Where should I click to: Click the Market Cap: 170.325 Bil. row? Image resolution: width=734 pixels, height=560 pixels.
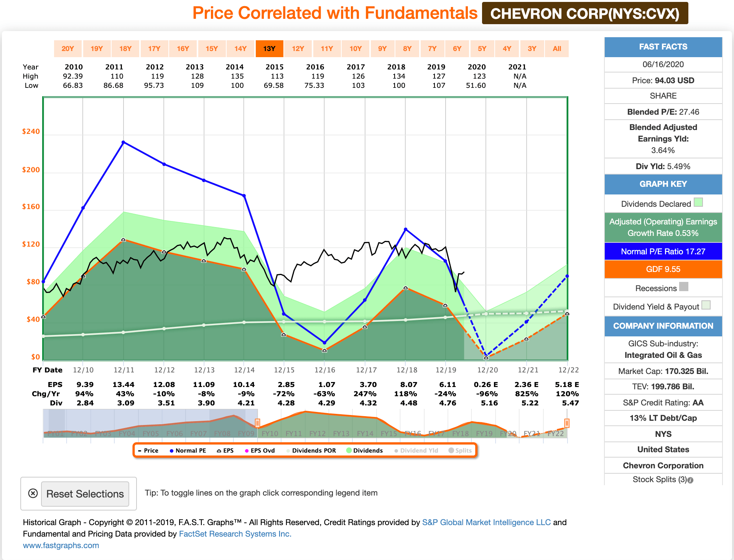(663, 371)
